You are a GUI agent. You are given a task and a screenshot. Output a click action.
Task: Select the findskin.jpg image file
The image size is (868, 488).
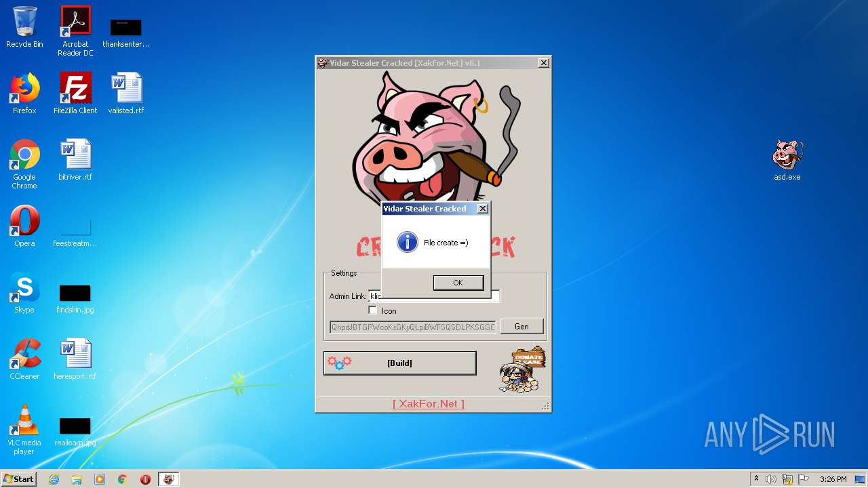[x=75, y=299]
